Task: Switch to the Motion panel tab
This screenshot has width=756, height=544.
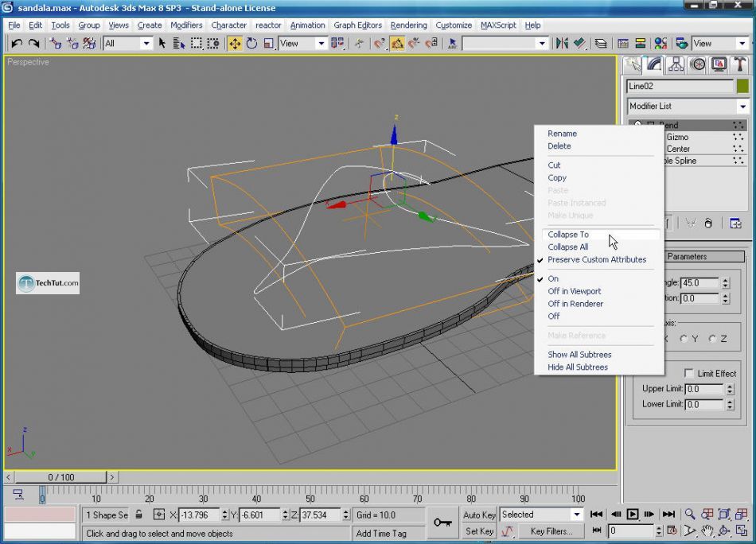Action: click(698, 65)
